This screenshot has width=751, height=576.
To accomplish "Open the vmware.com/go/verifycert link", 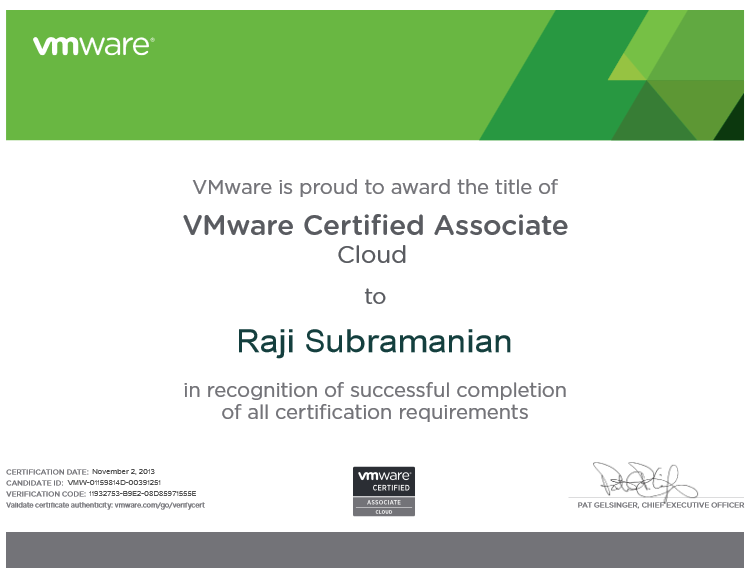I will pos(160,506).
